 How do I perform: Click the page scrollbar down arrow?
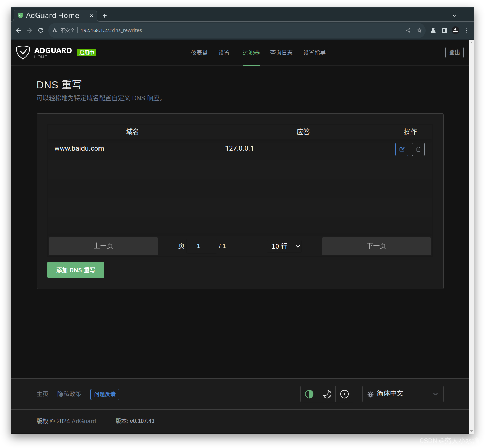pos(471,431)
